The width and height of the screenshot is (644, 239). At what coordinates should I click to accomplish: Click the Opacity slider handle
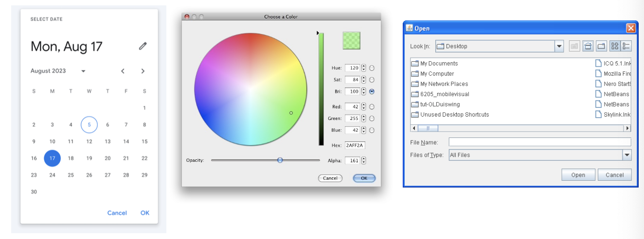pos(280,160)
